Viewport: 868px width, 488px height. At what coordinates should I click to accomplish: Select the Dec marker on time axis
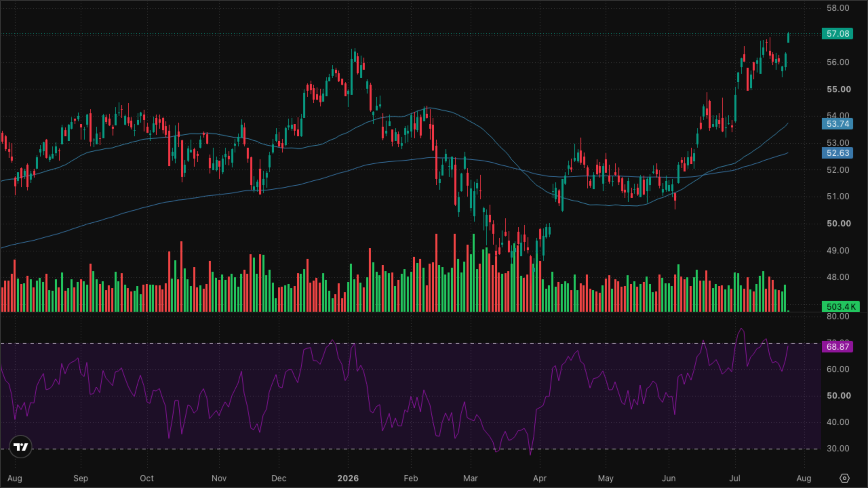point(279,478)
